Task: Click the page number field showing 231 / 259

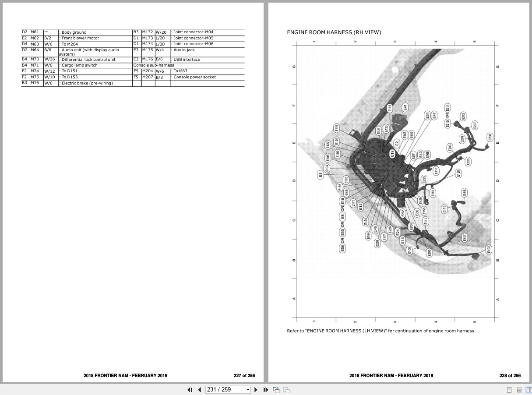Action: 225,390
